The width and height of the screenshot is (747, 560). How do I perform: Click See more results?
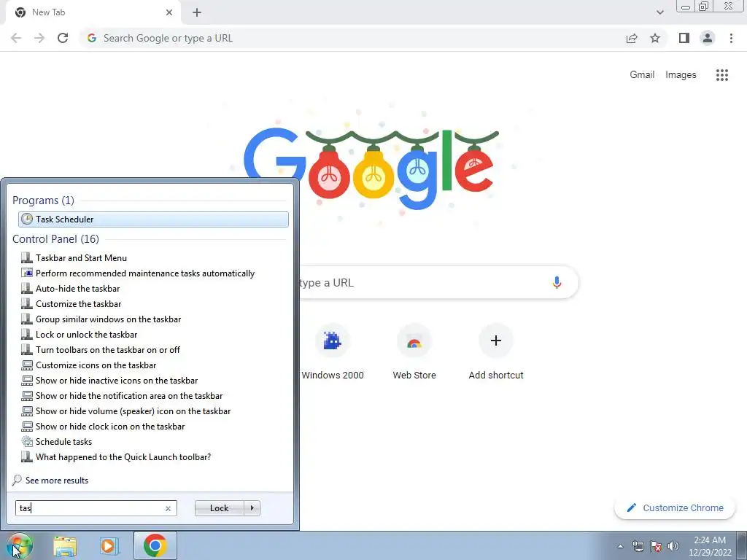pyautogui.click(x=50, y=480)
